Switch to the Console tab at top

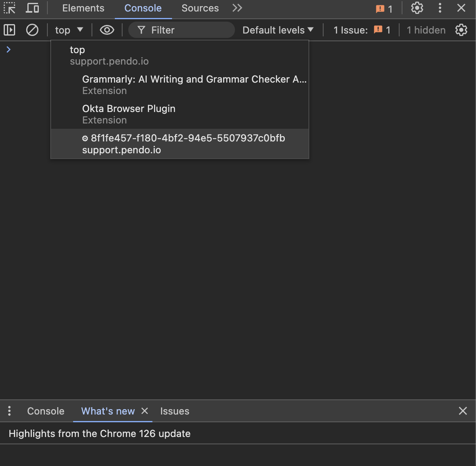(143, 8)
